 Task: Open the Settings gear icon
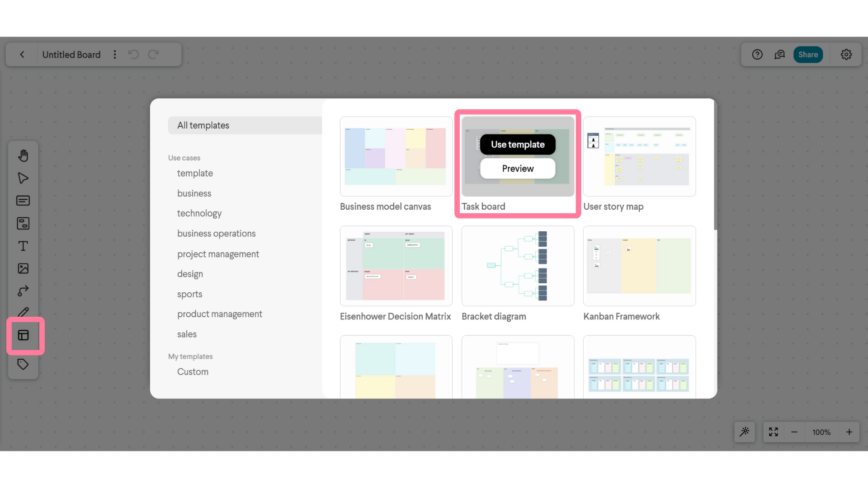click(x=846, y=55)
